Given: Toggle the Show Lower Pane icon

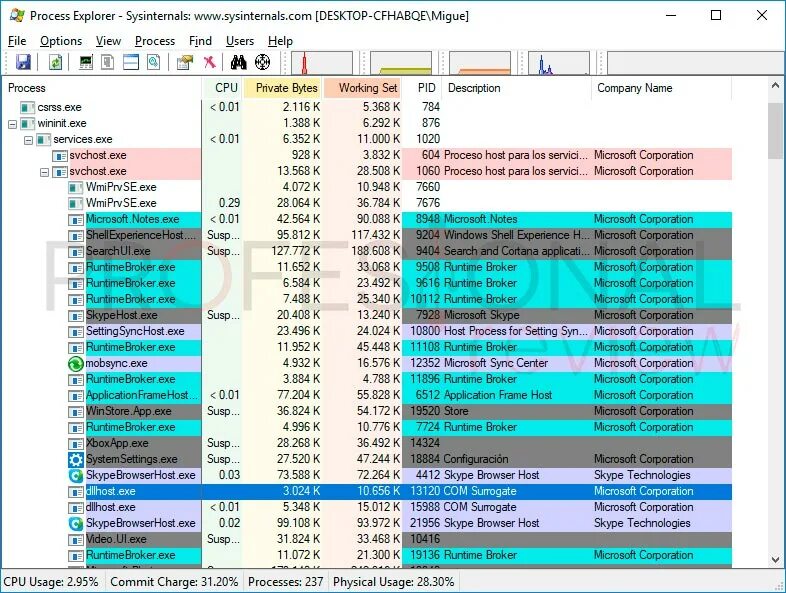Looking at the screenshot, I should 131,62.
